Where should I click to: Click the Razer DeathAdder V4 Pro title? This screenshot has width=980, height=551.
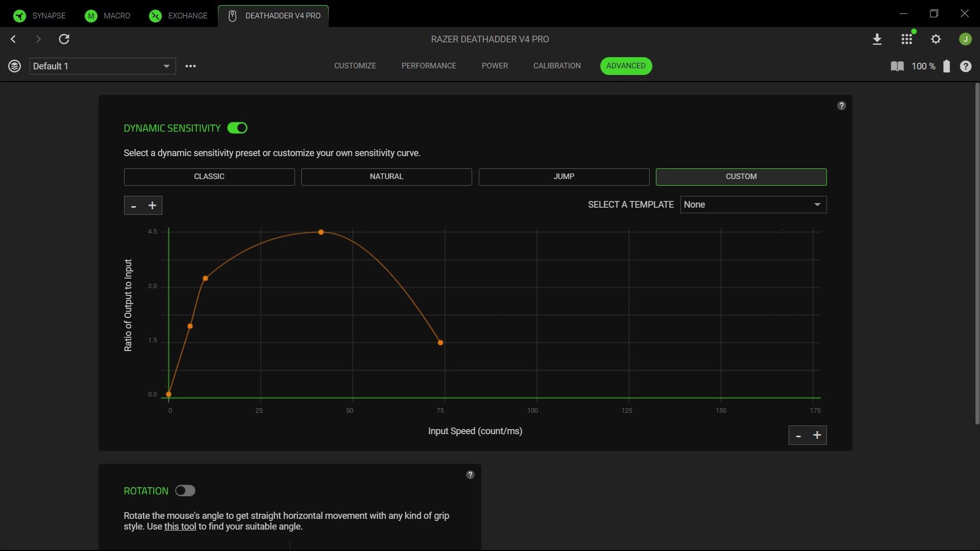(x=490, y=39)
